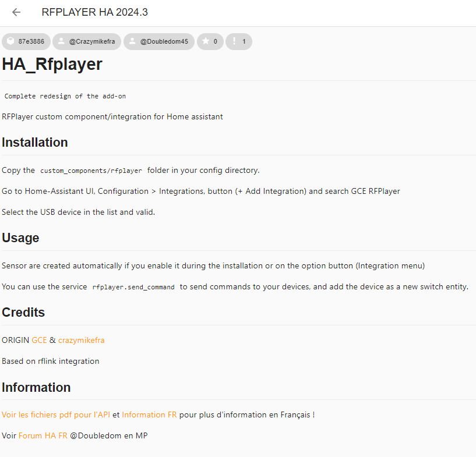Follow the GCE credits link
Image resolution: width=476 pixels, height=457 pixels.
(x=39, y=340)
